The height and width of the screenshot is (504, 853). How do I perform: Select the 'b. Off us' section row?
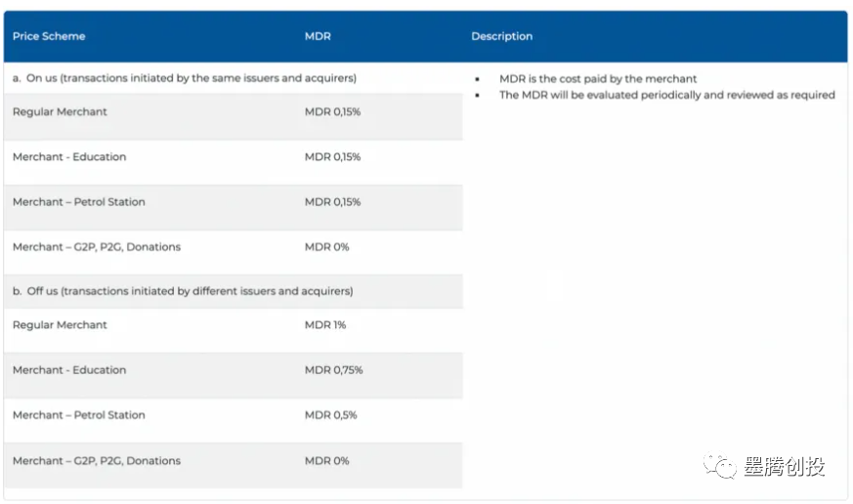point(183,291)
